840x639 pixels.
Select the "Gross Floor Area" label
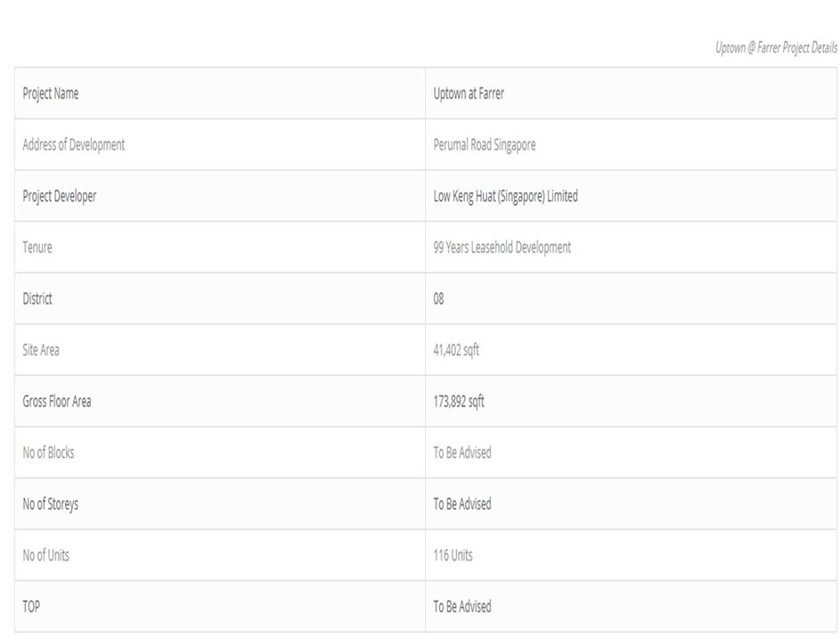[57, 401]
